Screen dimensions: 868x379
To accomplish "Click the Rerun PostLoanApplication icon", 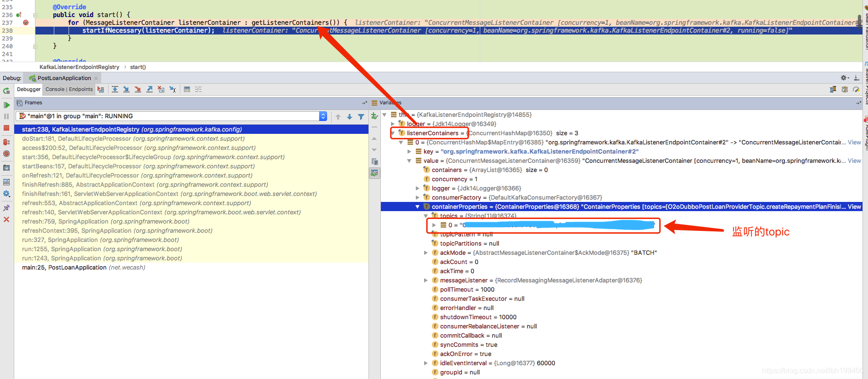I will [6, 91].
